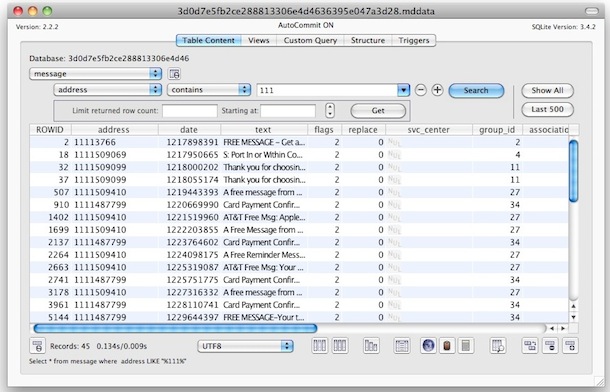Select text cell 'AT&T Free Msg: Apple...'
The image size is (610, 392).
pos(264,217)
